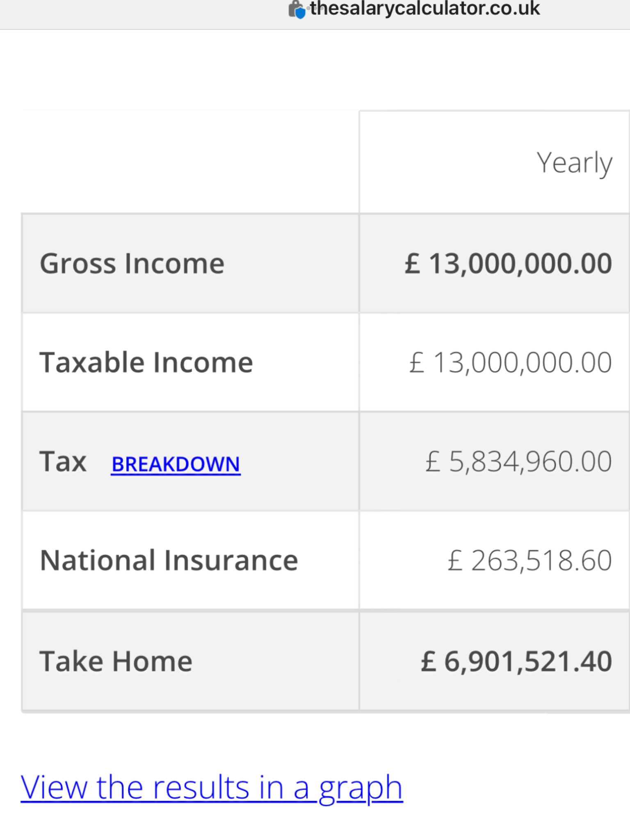Select the £ 263,518.60 National Insurance amount
The height and width of the screenshot is (840, 630).
point(530,560)
